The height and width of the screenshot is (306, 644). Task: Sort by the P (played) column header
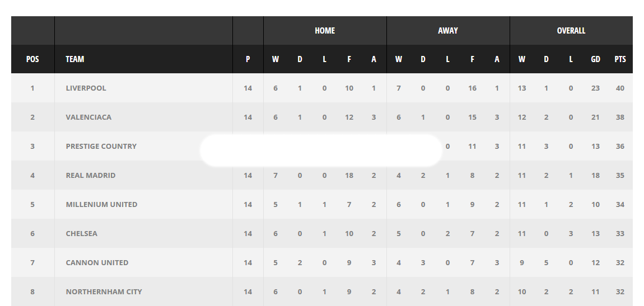click(x=248, y=59)
